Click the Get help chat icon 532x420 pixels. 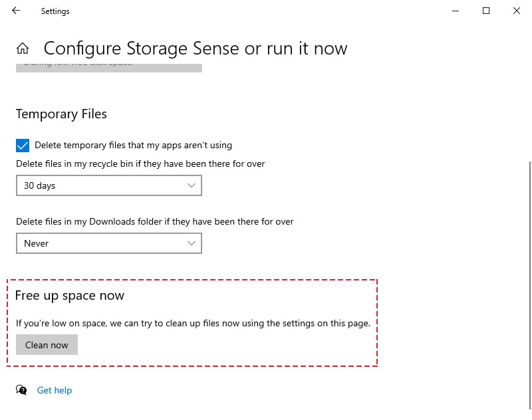pos(21,391)
